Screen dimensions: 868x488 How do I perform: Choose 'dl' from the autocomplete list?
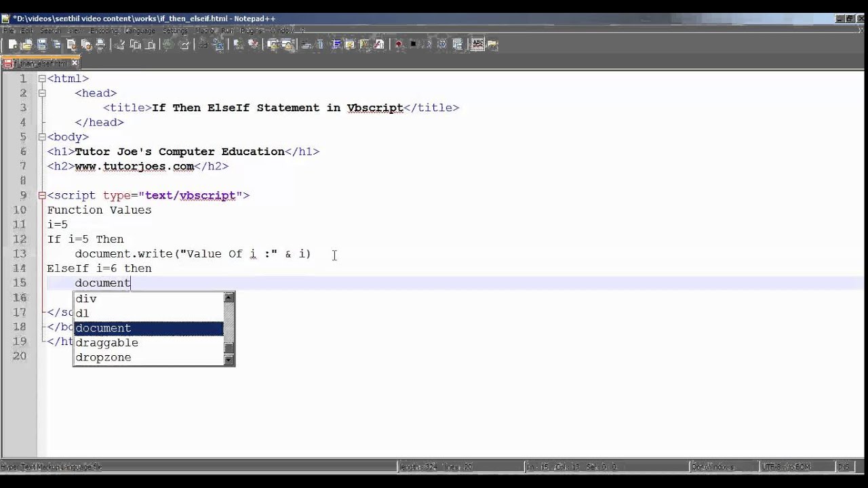pyautogui.click(x=149, y=313)
